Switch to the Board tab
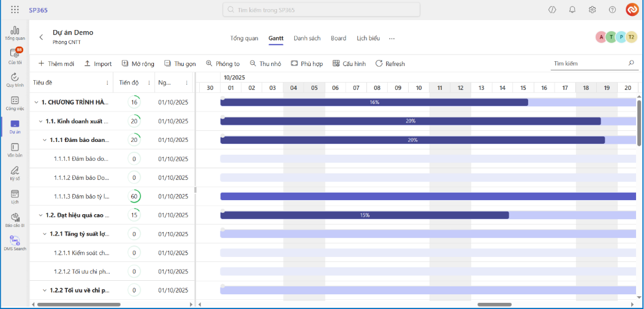Screen dimensions: 644x309 [338, 39]
